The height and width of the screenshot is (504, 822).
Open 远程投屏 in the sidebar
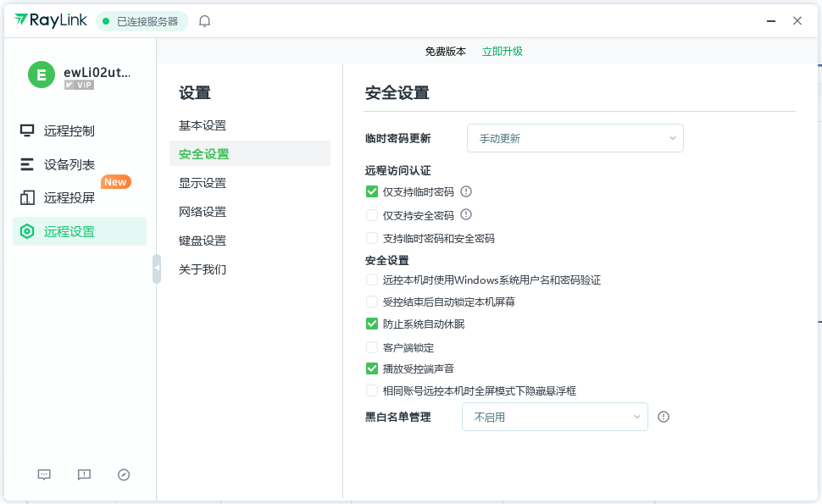click(x=69, y=198)
